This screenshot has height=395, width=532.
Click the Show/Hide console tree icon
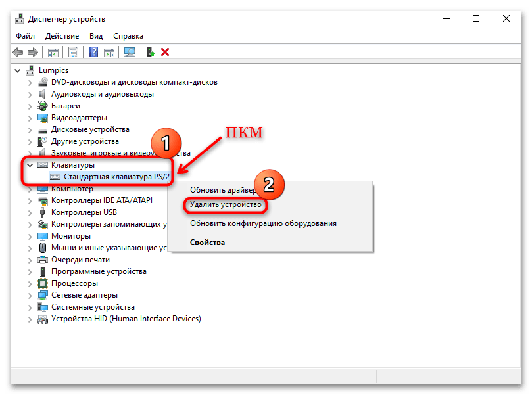(53, 52)
